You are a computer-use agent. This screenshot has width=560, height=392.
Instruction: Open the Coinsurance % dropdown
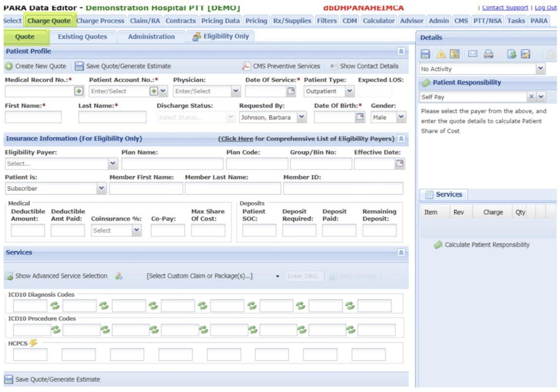136,230
